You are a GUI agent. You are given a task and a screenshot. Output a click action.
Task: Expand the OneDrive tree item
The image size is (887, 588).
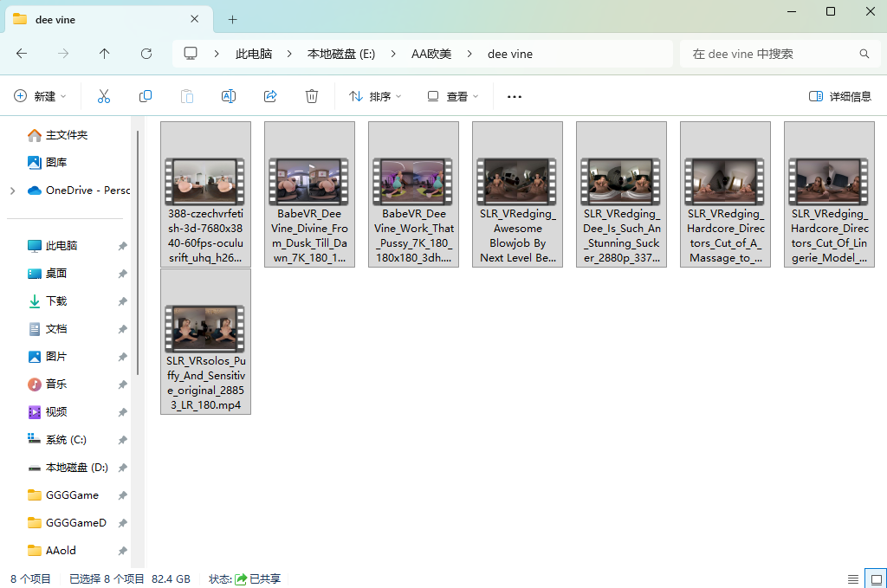pos(12,191)
